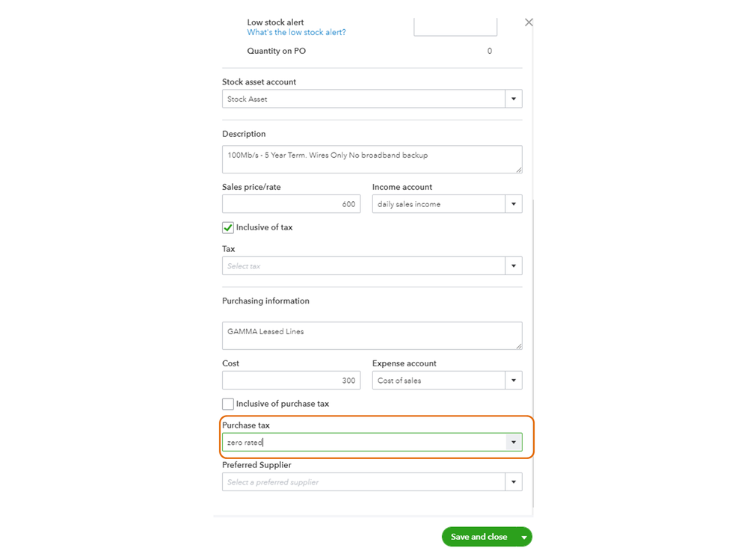Click the Description text area
This screenshot has height=560, width=747.
tap(372, 159)
